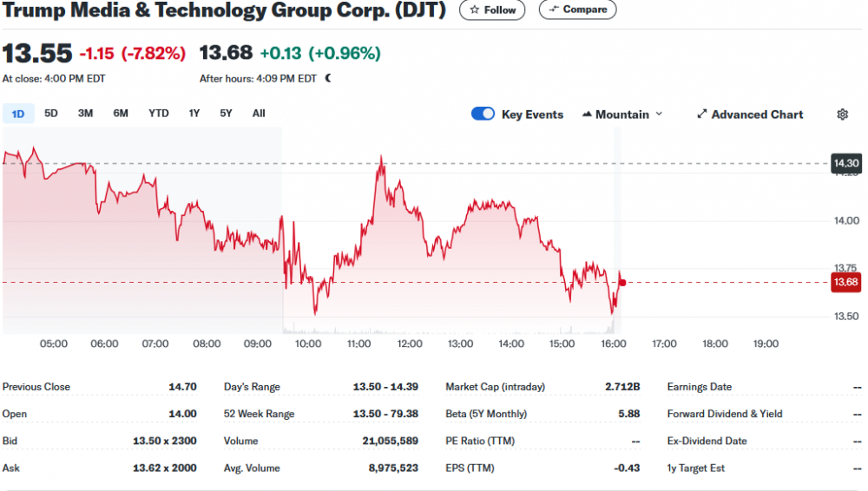Show the 3M chart range
The image size is (868, 491).
85,114
